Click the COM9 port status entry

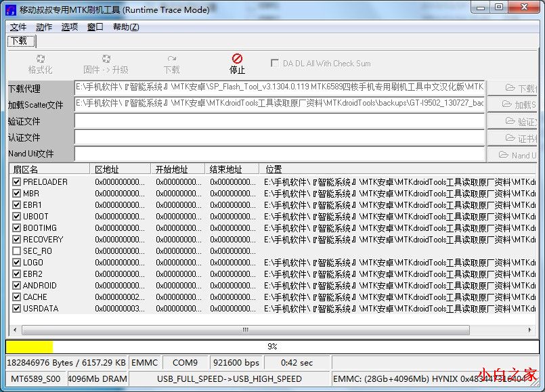185,363
